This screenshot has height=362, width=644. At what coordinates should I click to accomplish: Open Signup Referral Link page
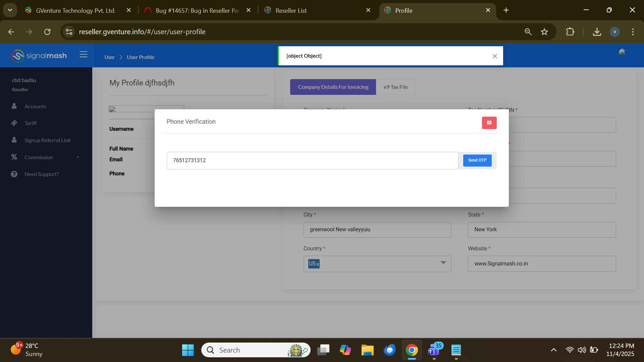click(x=48, y=140)
